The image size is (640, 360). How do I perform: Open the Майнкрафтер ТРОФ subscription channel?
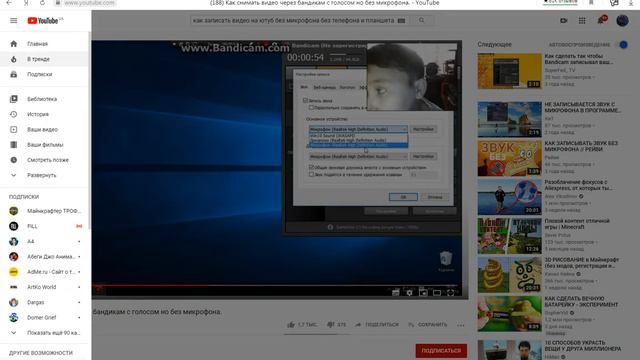(x=44, y=211)
